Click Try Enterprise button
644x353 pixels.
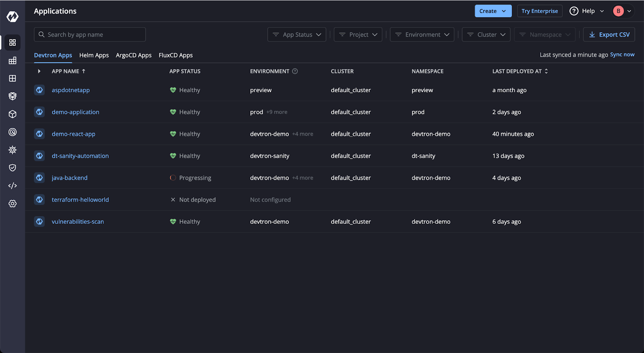click(x=540, y=11)
